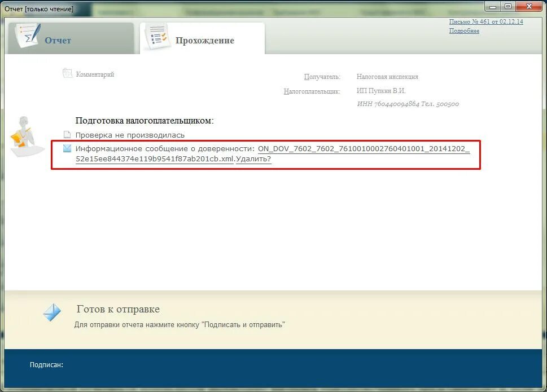Click the Готов к отправке status heading
Image resolution: width=547 pixels, height=392 pixels.
click(118, 309)
